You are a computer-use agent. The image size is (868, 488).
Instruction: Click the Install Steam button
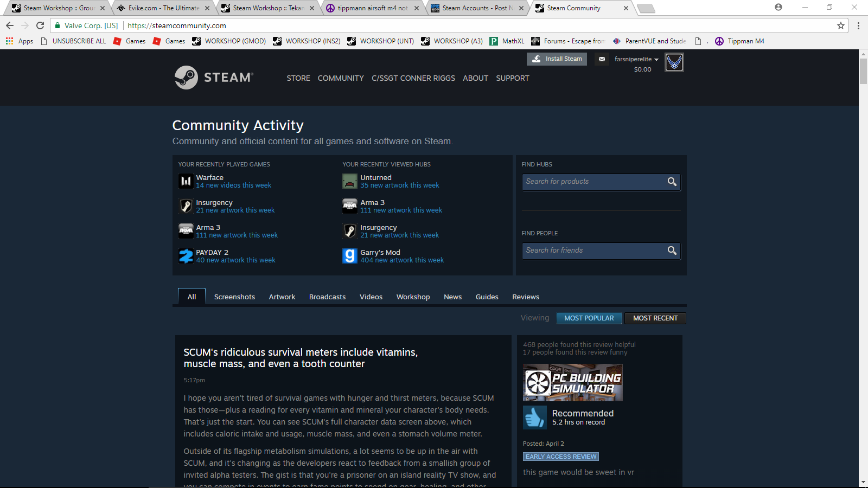(557, 59)
